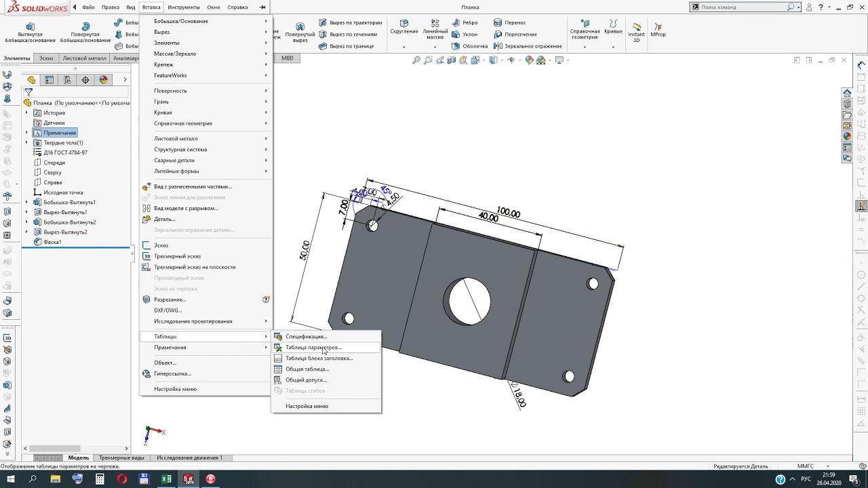Click the taskbar search magnifier
This screenshot has width=868, height=488.
tap(33, 479)
